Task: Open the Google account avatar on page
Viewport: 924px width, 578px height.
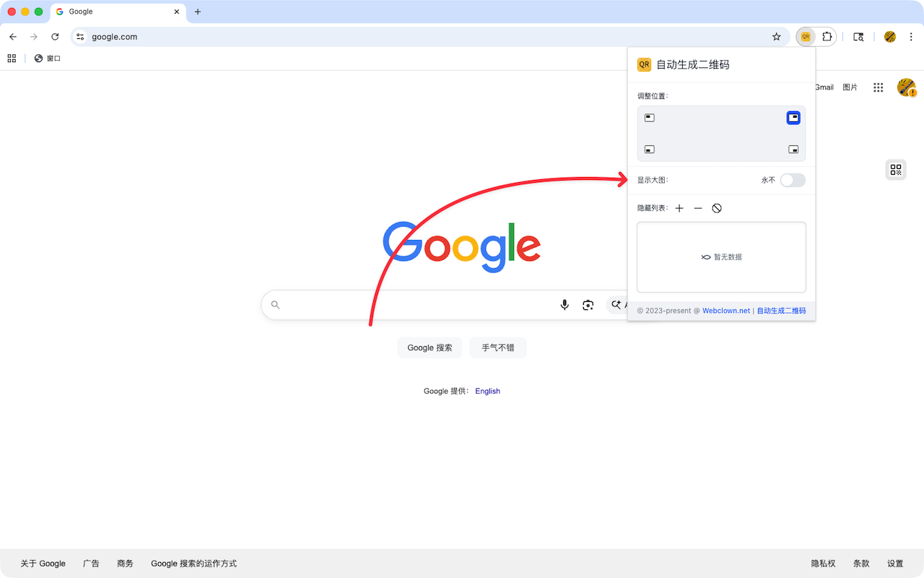Action: click(906, 87)
